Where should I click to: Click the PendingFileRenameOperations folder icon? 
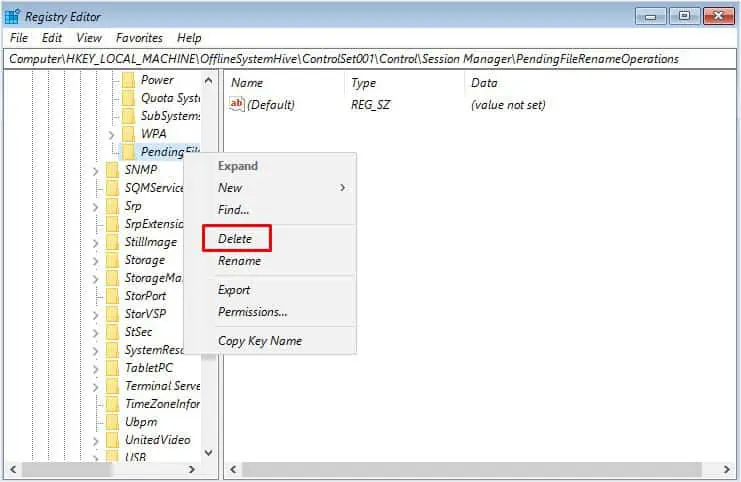point(128,152)
